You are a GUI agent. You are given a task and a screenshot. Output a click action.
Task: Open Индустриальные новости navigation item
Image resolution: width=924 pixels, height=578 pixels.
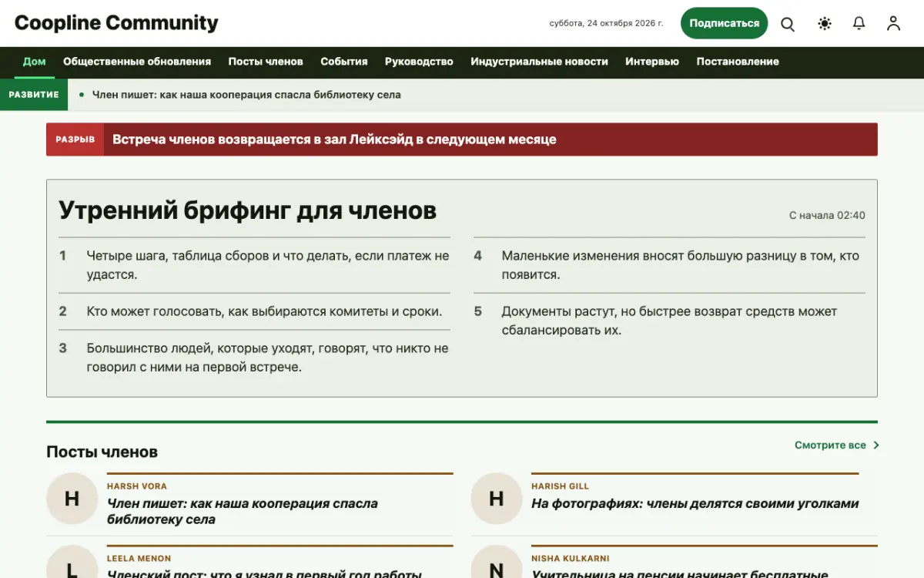(539, 62)
